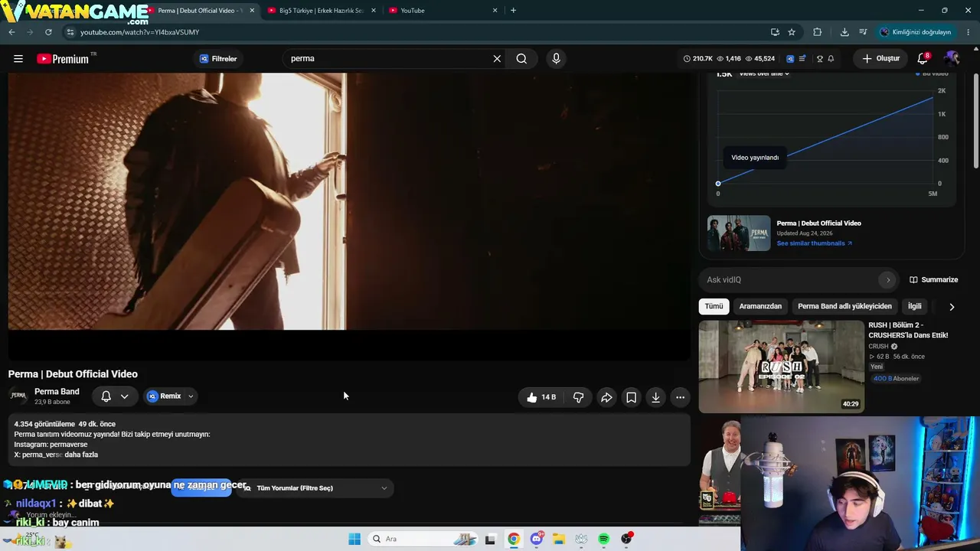
Task: Open the RUSH Episode 02 video thumbnail
Action: pyautogui.click(x=781, y=367)
